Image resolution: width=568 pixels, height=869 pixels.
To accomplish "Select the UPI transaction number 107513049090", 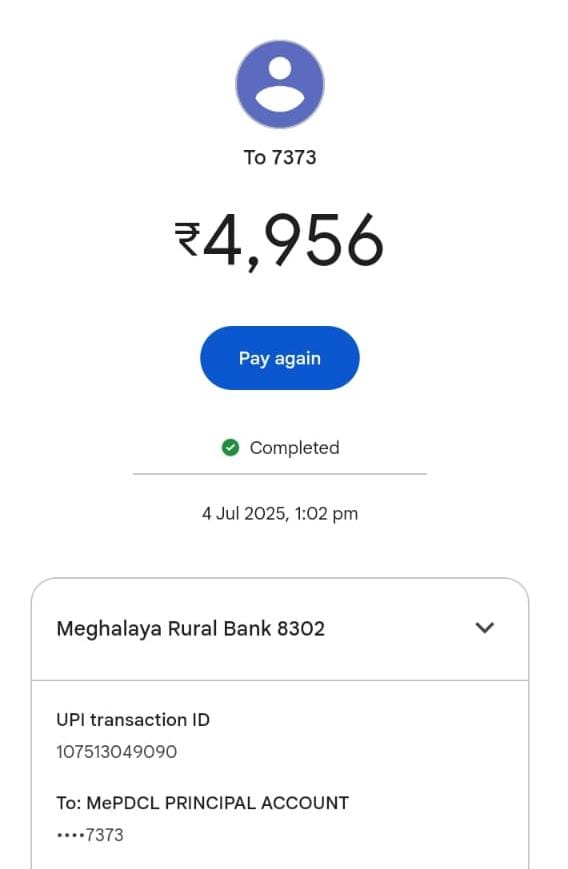I will [116, 752].
